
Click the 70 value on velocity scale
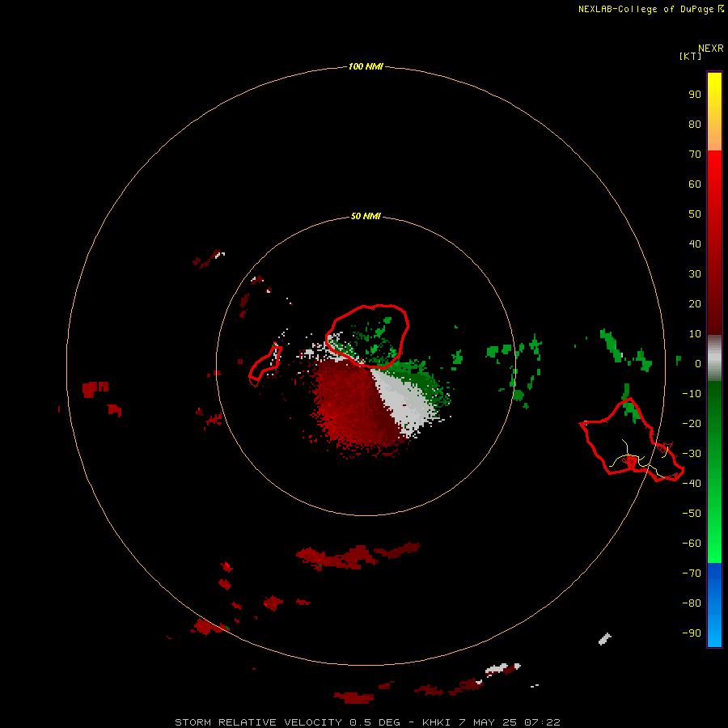[695, 154]
